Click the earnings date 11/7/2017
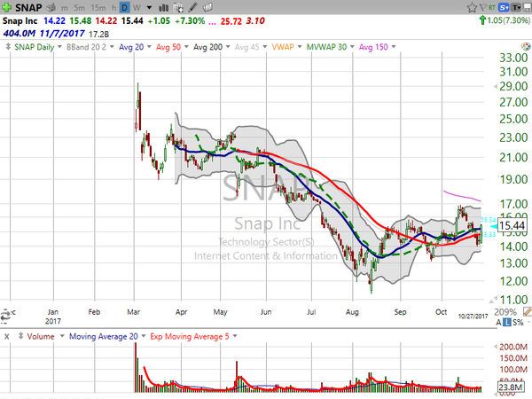 click(x=62, y=34)
